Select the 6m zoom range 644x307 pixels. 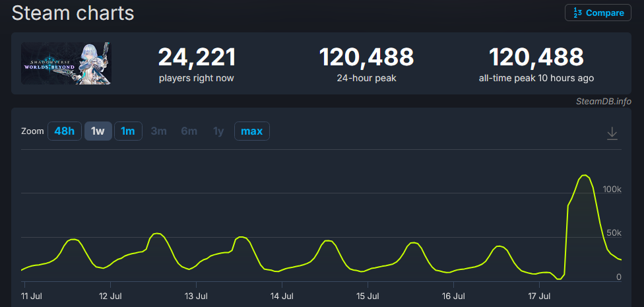point(189,131)
